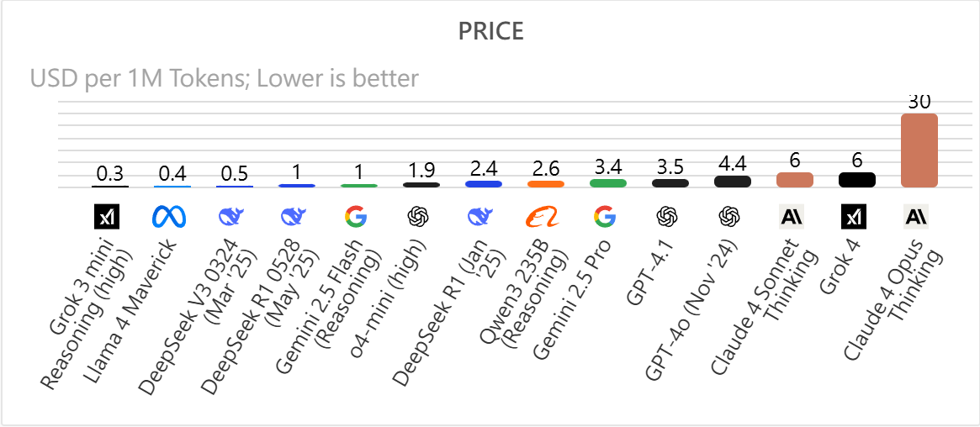Select the xAI logo above Grok 4
Image resolution: width=980 pixels, height=427 pixels.
855,217
